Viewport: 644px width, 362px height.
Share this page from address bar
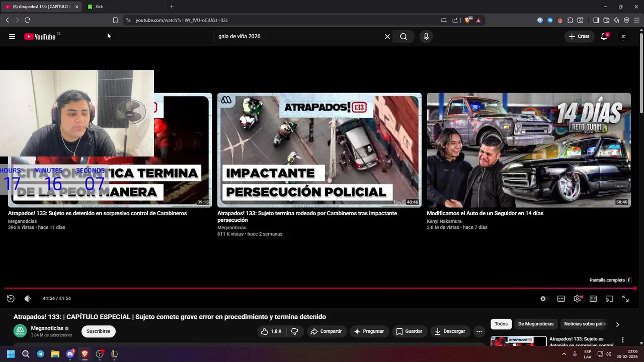[455, 20]
